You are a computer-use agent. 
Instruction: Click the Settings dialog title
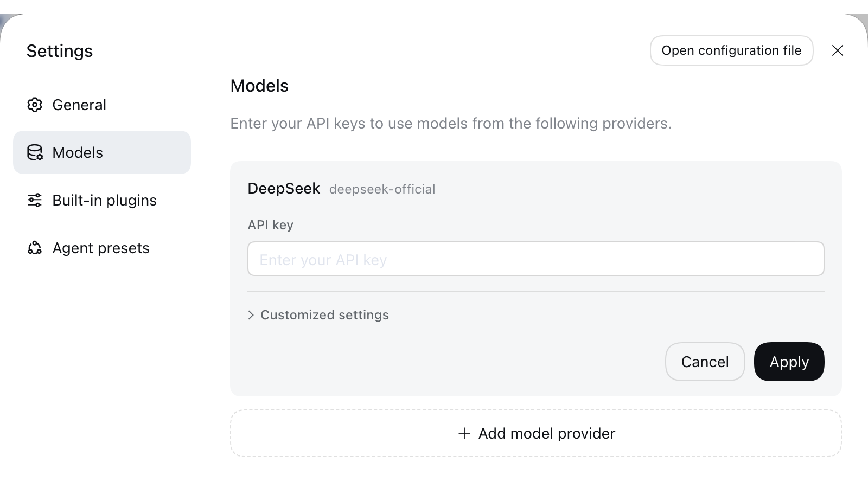(60, 51)
